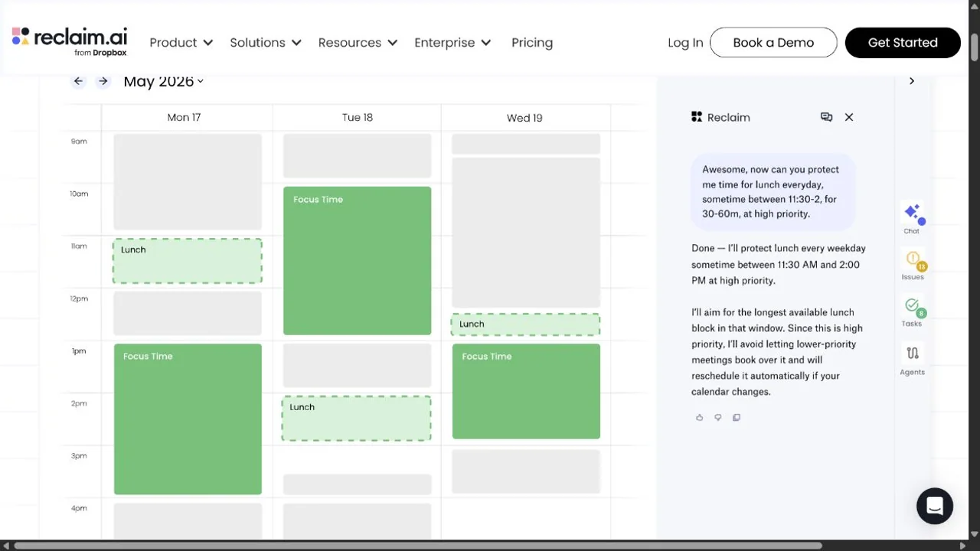Go to next week arrow
Image resolution: width=980 pixels, height=551 pixels.
(x=103, y=81)
